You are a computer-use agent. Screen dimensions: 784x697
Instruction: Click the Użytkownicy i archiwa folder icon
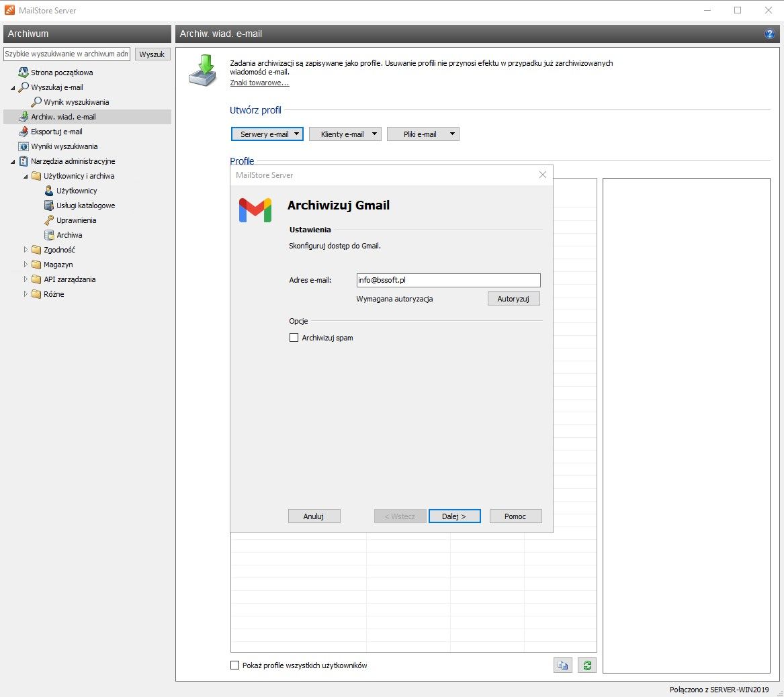click(x=36, y=176)
